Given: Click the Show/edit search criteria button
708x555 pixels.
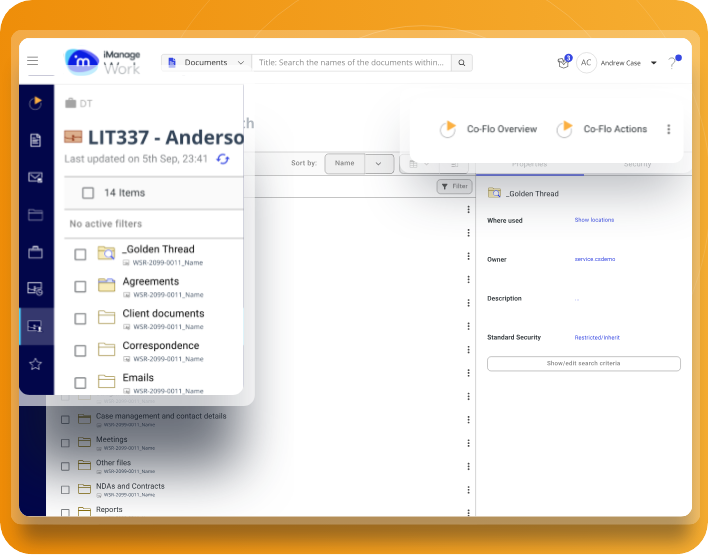Looking at the screenshot, I should point(583,364).
